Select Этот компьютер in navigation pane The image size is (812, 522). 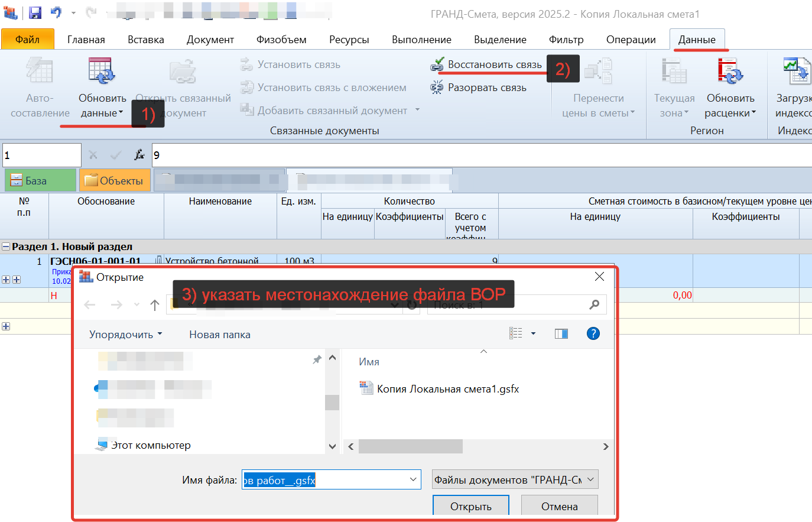pos(143,445)
